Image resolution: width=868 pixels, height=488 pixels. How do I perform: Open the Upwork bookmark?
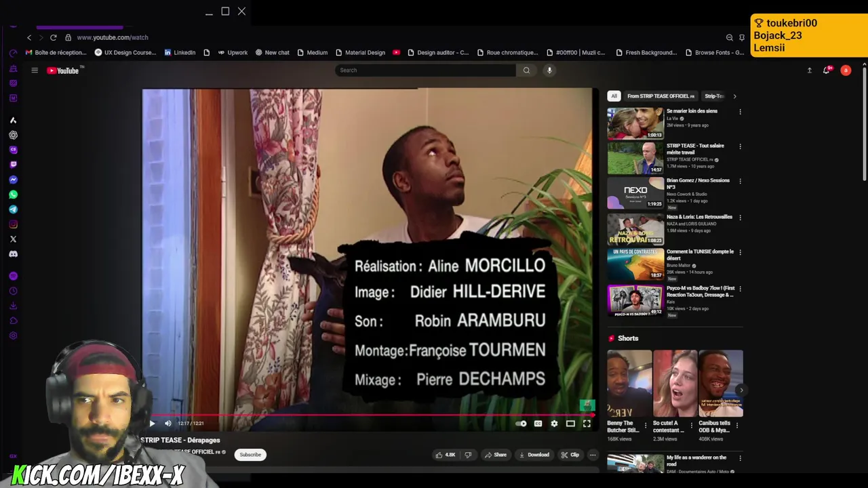tap(233, 53)
